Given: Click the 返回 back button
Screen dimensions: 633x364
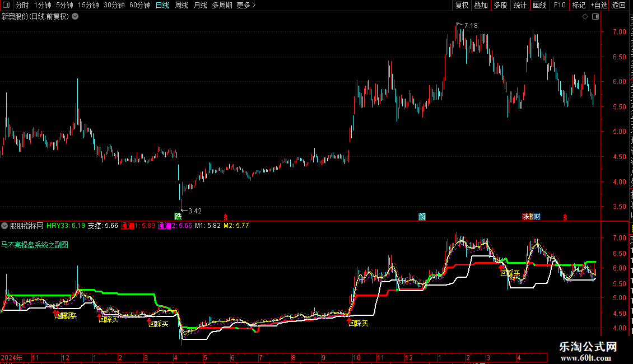Looking at the screenshot, I should click(618, 5).
